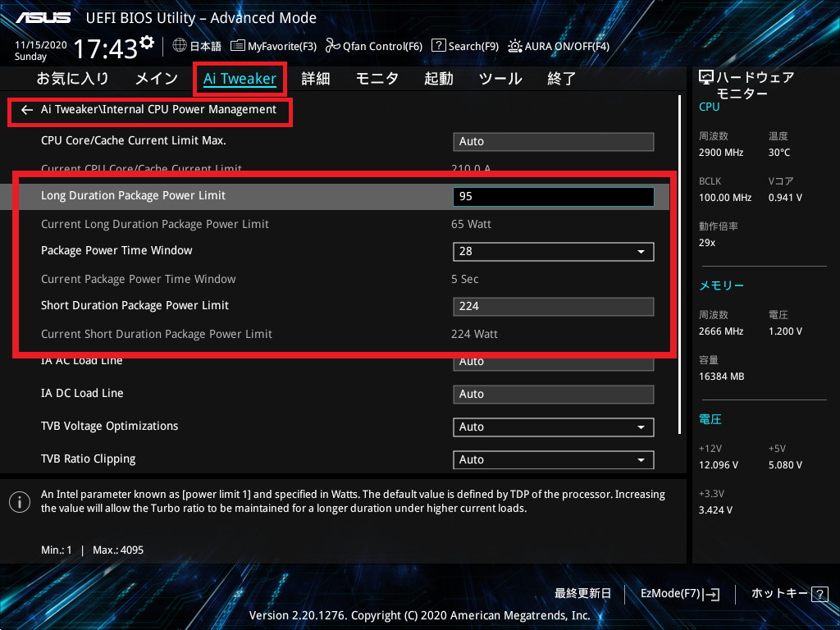Image resolution: width=840 pixels, height=630 pixels.
Task: Click Short Duration Package Power Limit field
Action: [554, 307]
